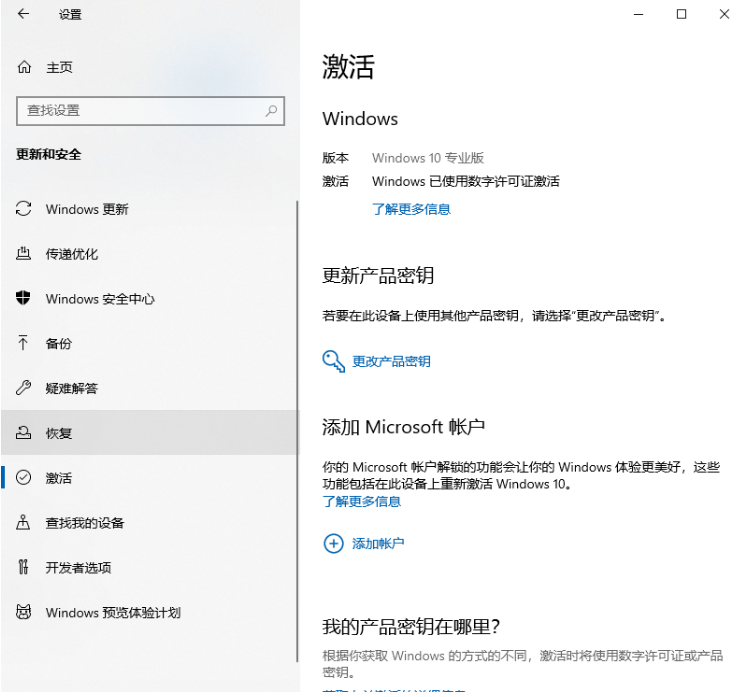The image size is (745, 697).
Task: Click the Home (主页) house icon
Action: 24,68
